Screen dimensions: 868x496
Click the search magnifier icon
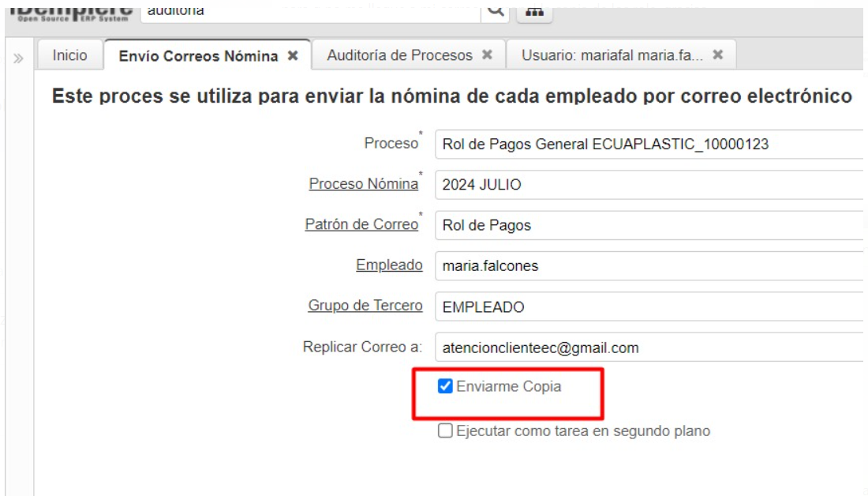(x=496, y=11)
